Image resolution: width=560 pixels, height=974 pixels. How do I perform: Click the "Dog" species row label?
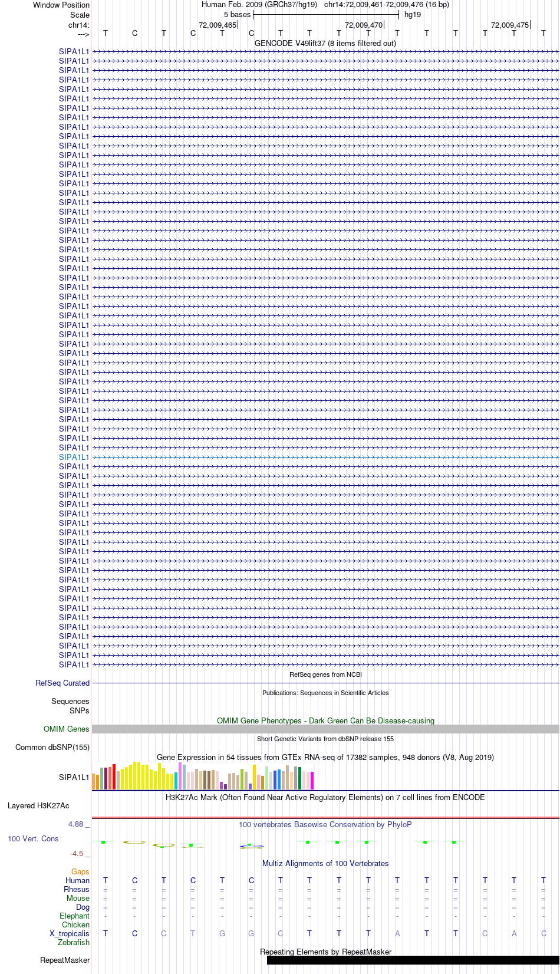click(83, 907)
